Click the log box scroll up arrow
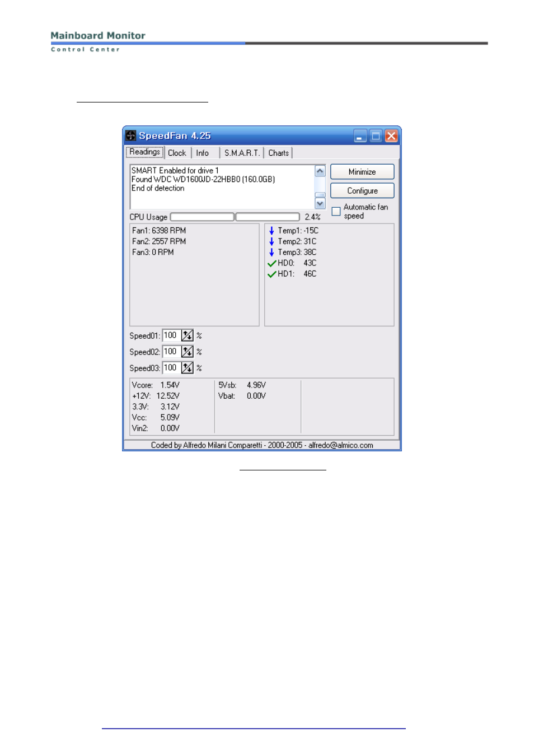The width and height of the screenshot is (534, 756). coord(320,171)
